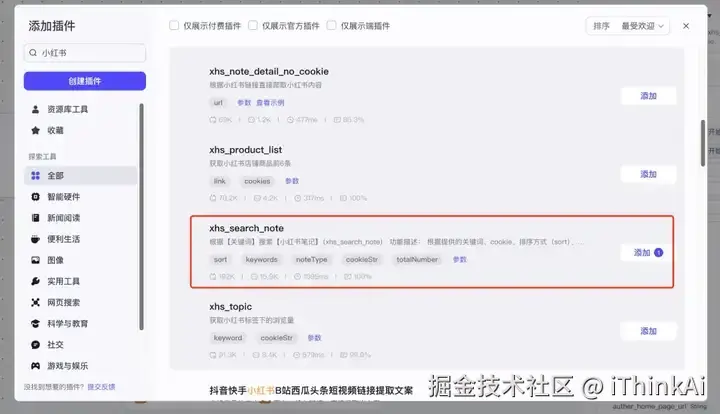Close the 添加插件 dialog
Viewport: 720px width, 414px height.
click(x=686, y=26)
